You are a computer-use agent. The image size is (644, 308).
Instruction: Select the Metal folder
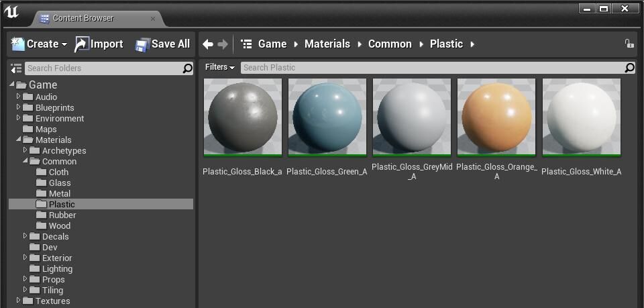[x=59, y=193]
